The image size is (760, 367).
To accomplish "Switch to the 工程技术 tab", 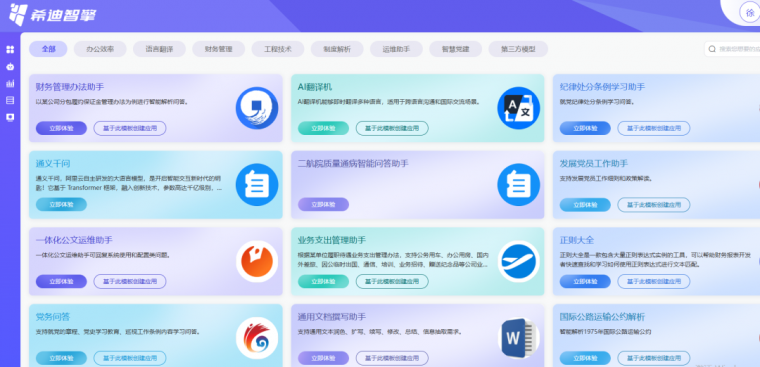I will click(x=278, y=49).
